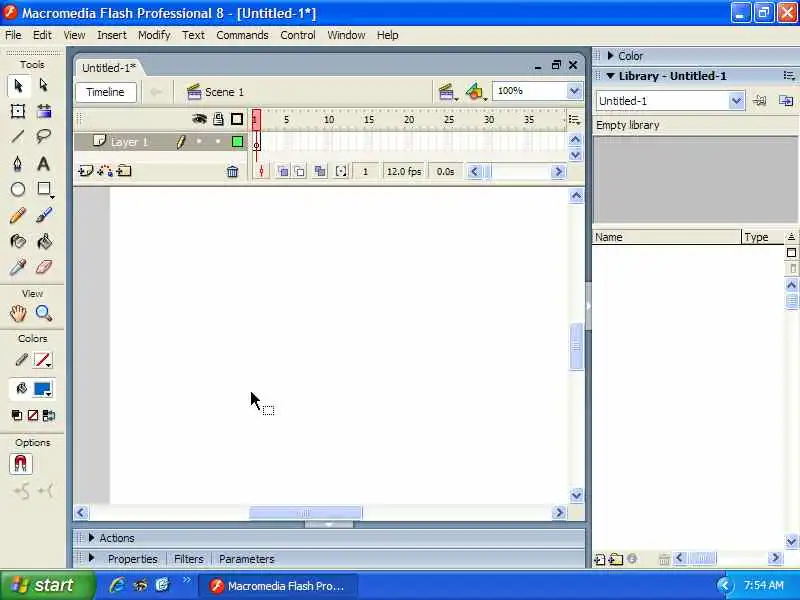Click the blue fill color swatch
The height and width of the screenshot is (600, 800).
43,390
